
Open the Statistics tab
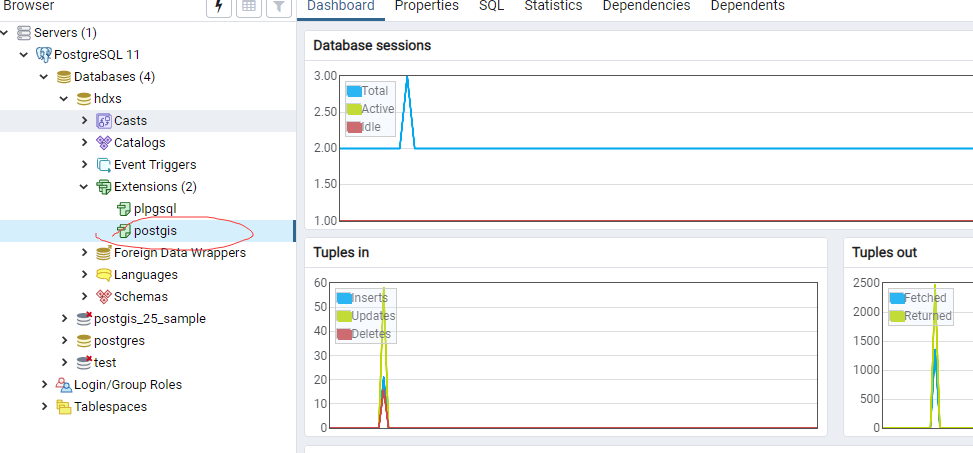pos(553,6)
